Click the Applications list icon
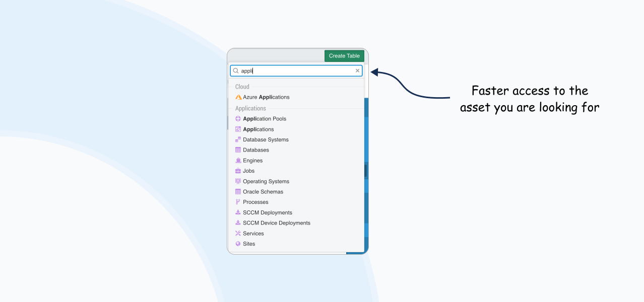 [238, 129]
